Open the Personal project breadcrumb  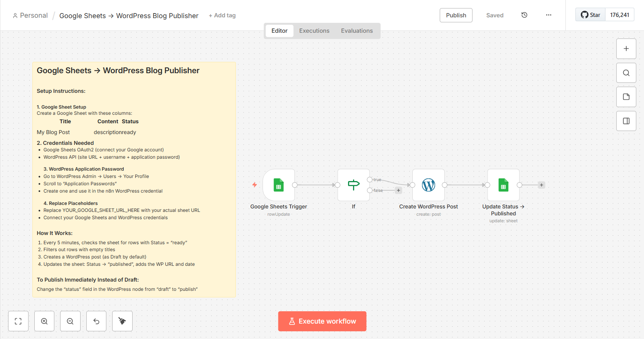coord(30,15)
